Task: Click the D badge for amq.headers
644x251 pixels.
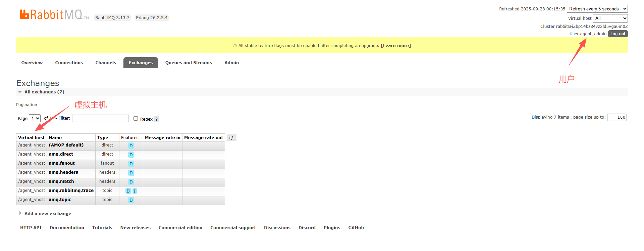Action: [x=131, y=173]
